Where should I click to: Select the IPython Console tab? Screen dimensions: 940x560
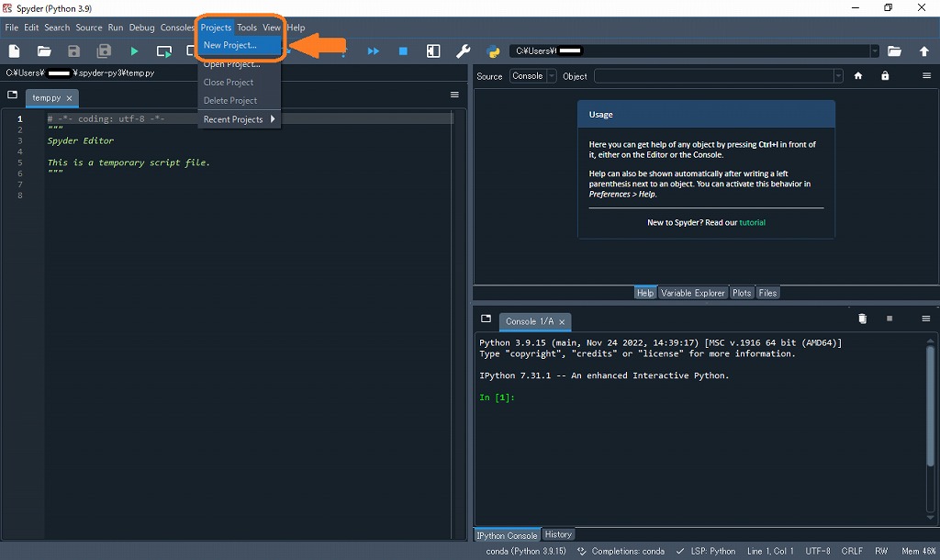coord(507,535)
